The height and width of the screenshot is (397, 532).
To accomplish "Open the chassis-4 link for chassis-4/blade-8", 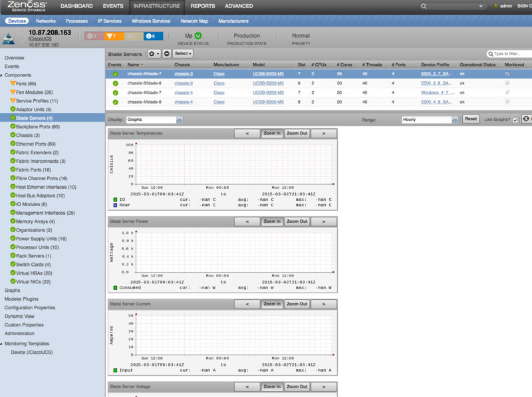I will 184,102.
